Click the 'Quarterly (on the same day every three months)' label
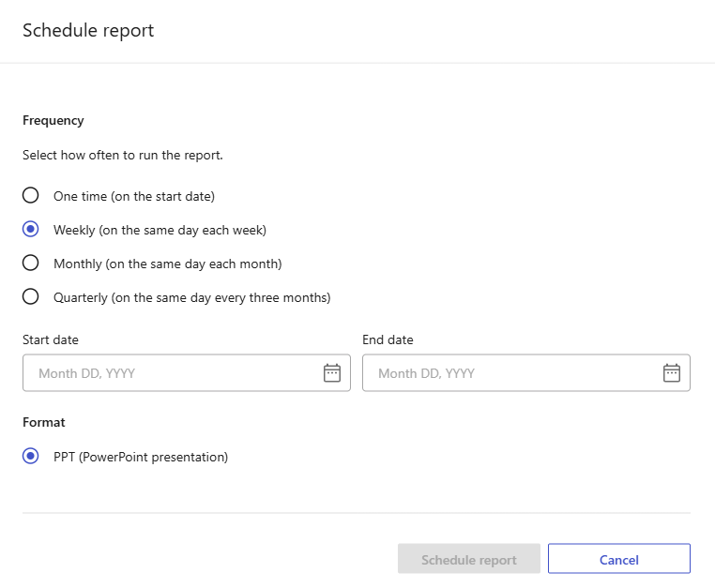 point(192,297)
